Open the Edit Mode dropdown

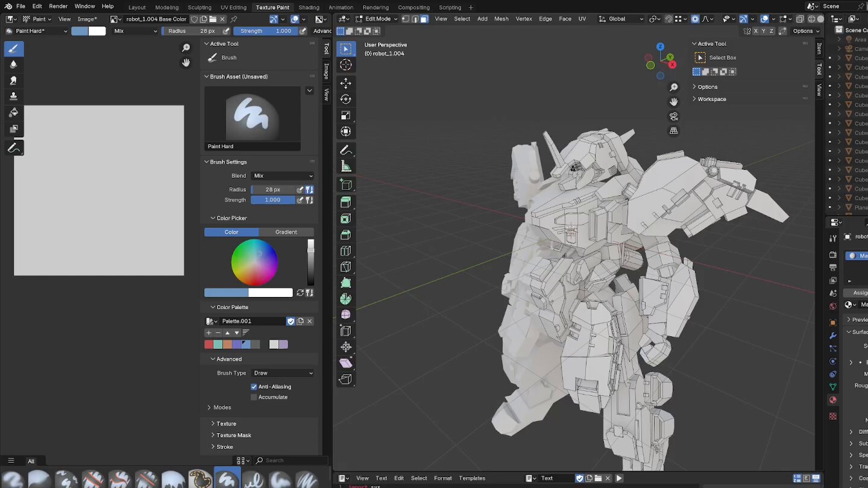[x=377, y=19]
